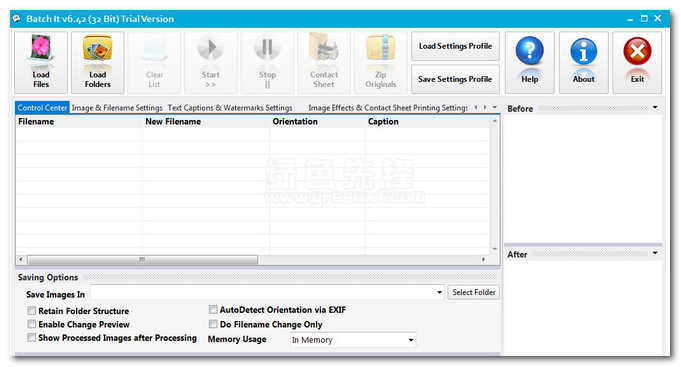Screen dimensions: 681x367
Task: Open Image & Filename Settings tab
Action: [117, 108]
